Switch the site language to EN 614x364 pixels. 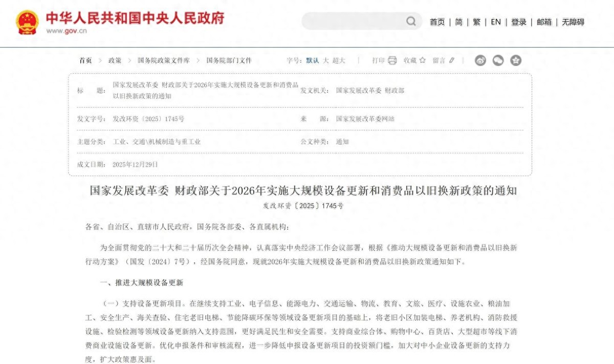(x=495, y=22)
